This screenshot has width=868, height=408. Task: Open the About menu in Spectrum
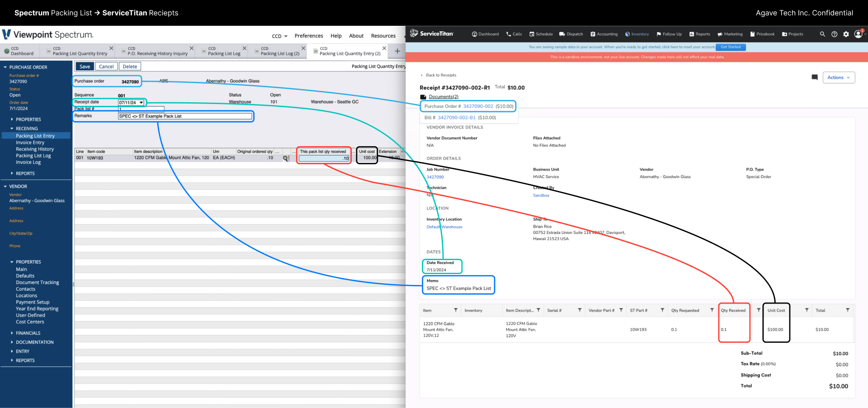(x=356, y=36)
